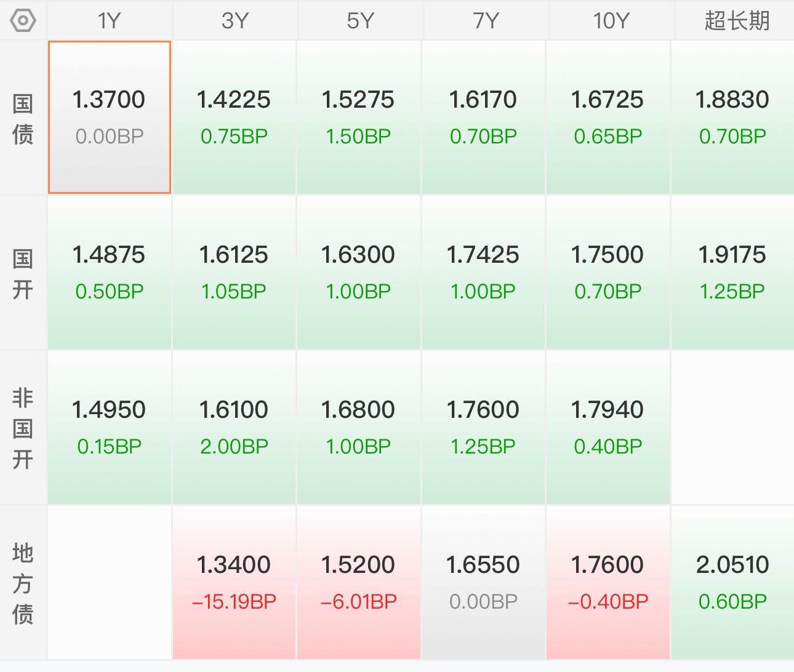Click the 非国开 10Y cell 1.7940

coord(608,428)
